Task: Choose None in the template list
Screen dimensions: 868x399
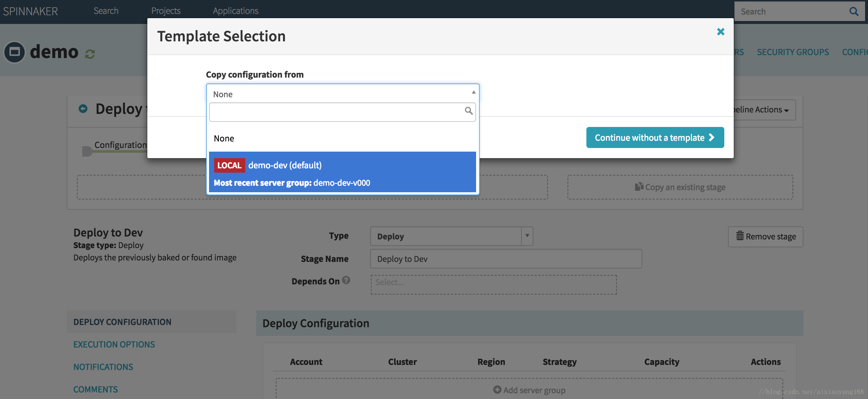Action: (x=343, y=139)
